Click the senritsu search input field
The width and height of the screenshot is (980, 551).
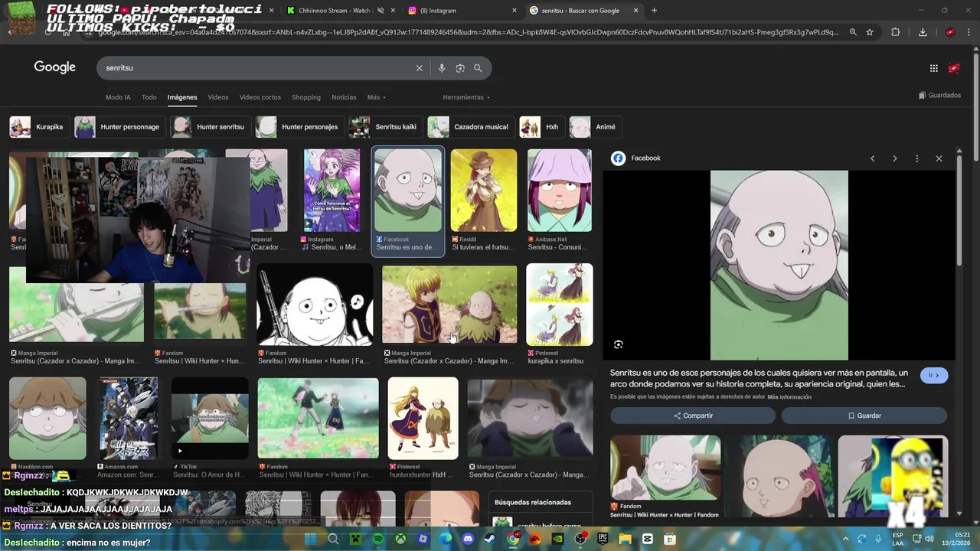coord(256,68)
